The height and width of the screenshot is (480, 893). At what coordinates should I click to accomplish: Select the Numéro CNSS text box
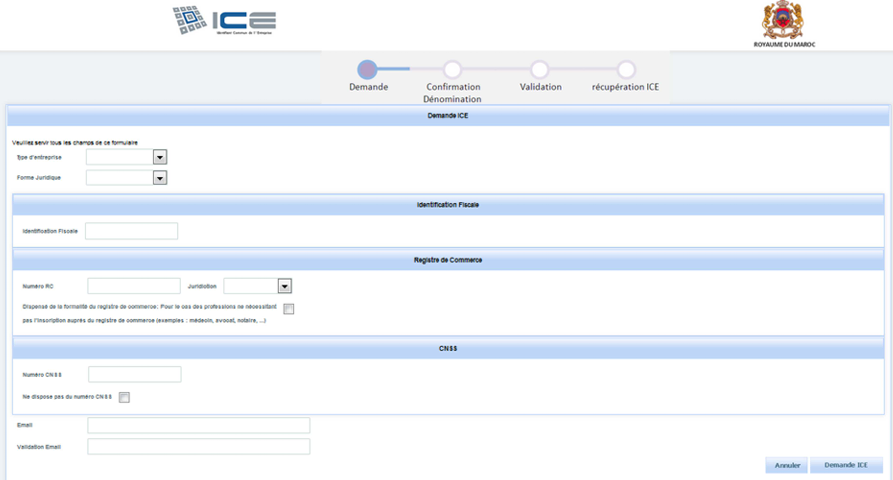click(135, 375)
